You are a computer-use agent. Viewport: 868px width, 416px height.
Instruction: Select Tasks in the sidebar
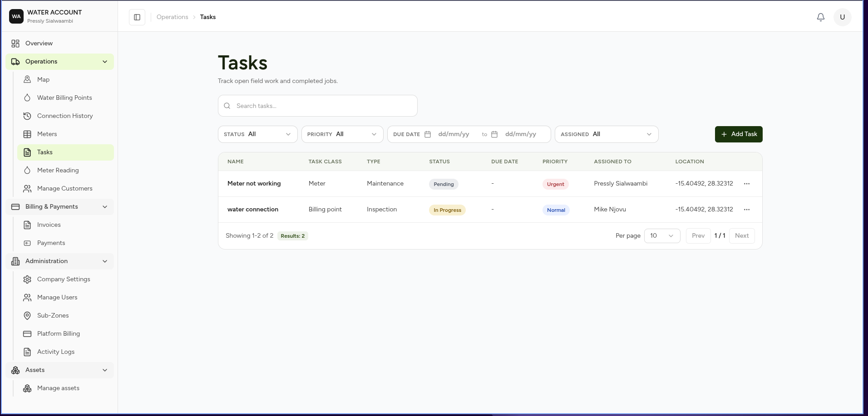(x=65, y=152)
